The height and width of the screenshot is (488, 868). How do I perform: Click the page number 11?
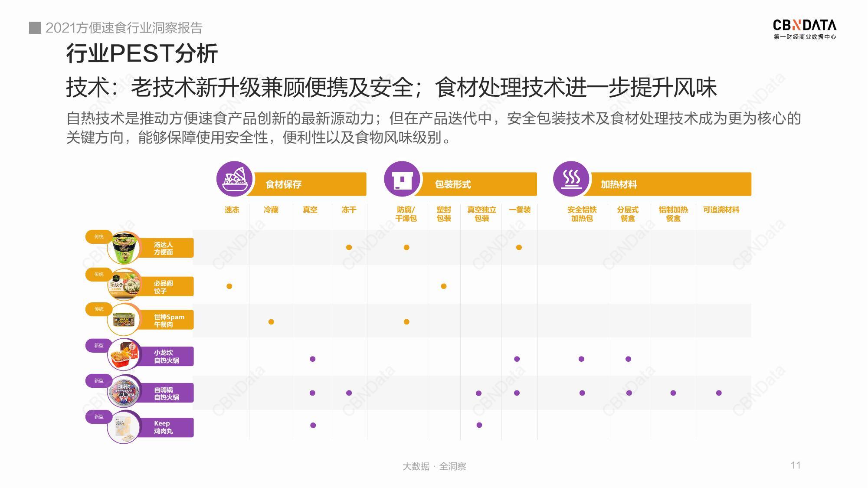[796, 465]
